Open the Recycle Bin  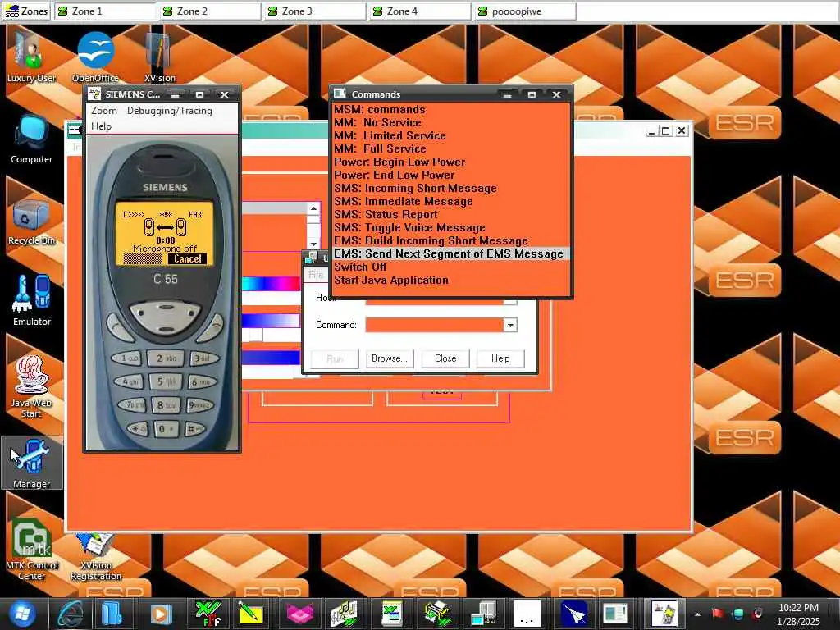[31, 221]
